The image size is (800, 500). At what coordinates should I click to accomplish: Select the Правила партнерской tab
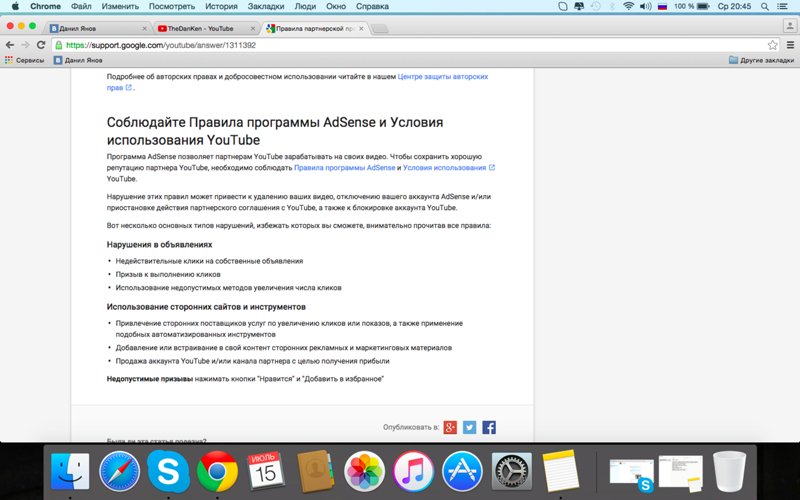[x=313, y=29]
